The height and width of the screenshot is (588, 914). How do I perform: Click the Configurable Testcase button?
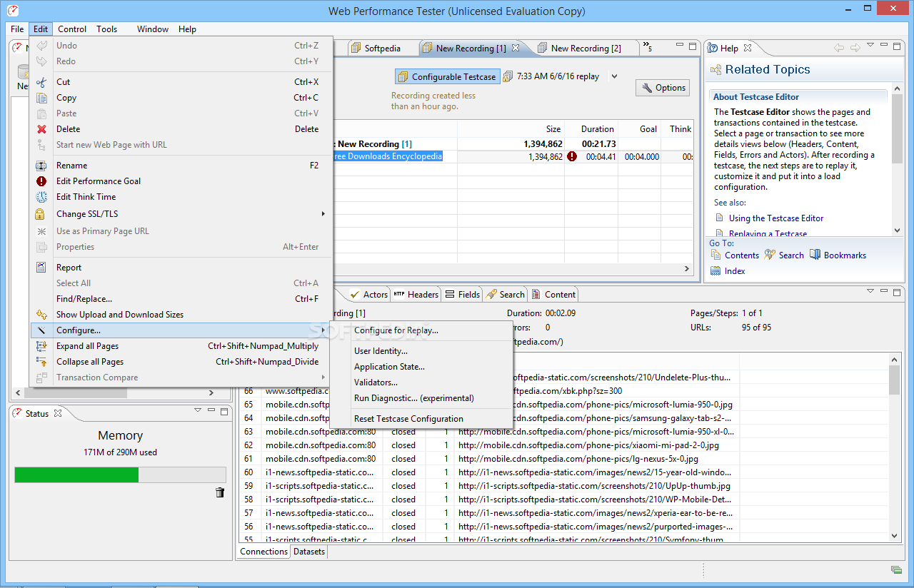pos(446,76)
